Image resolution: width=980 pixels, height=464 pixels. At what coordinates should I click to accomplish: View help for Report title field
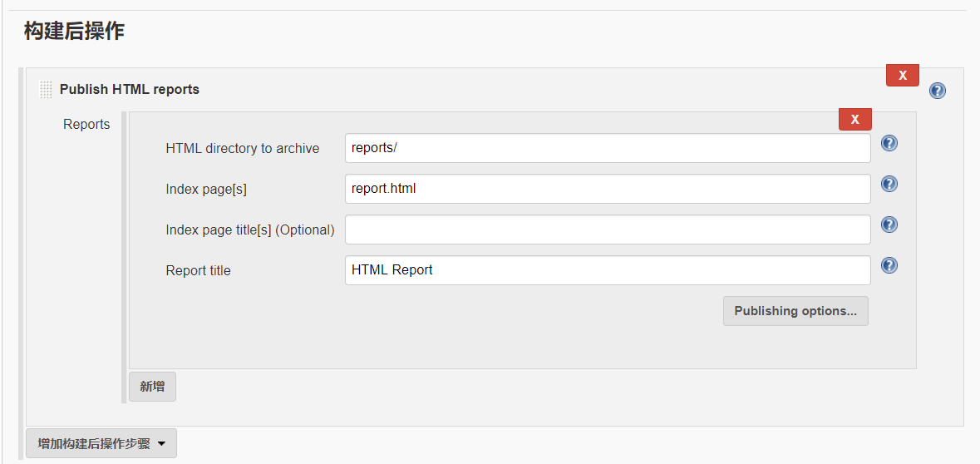pos(889,265)
